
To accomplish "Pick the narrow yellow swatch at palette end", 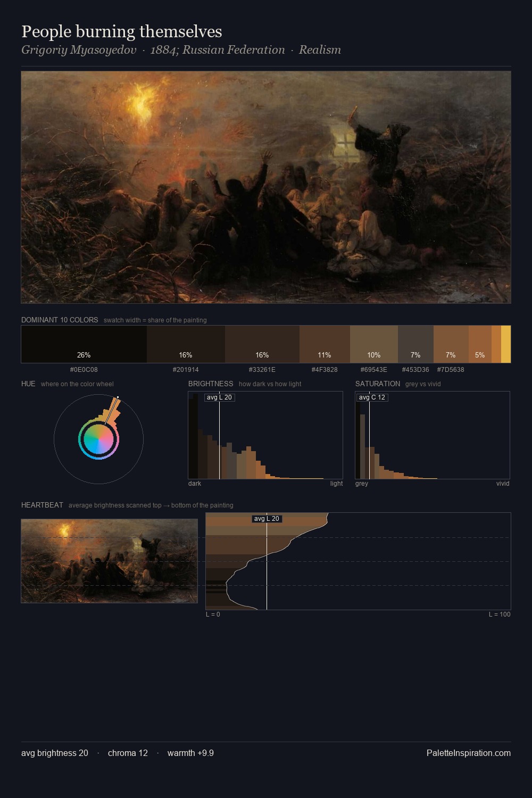I will (506, 344).
